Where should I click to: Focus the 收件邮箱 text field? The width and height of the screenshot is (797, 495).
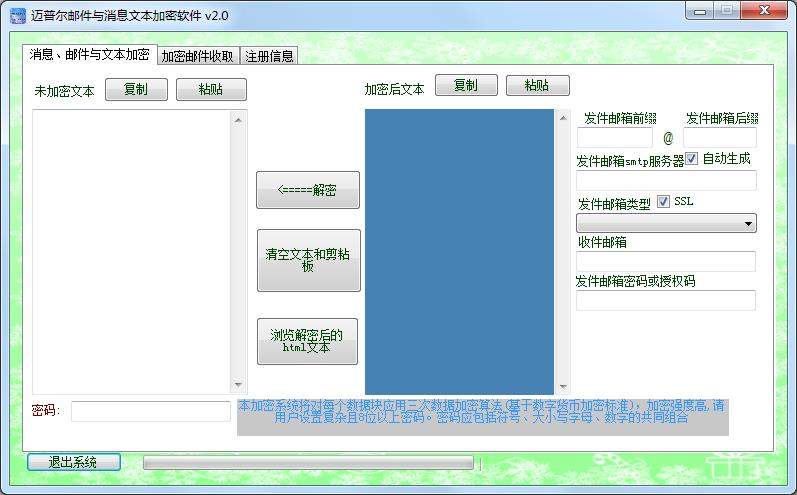tap(665, 262)
